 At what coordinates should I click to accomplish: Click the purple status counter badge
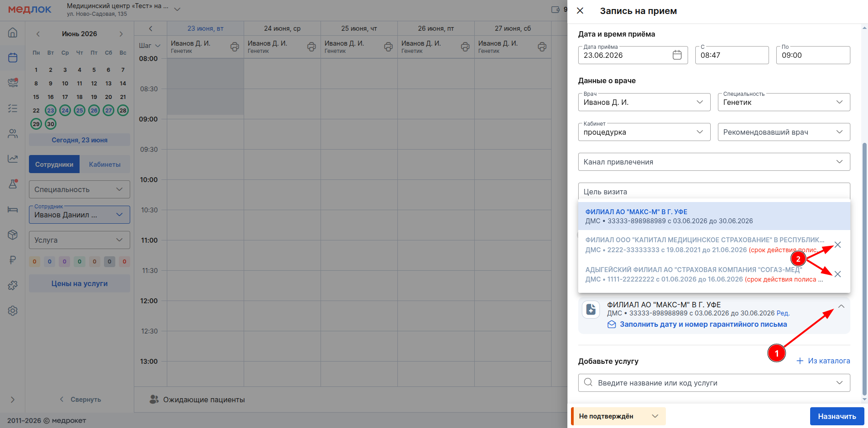tap(65, 261)
